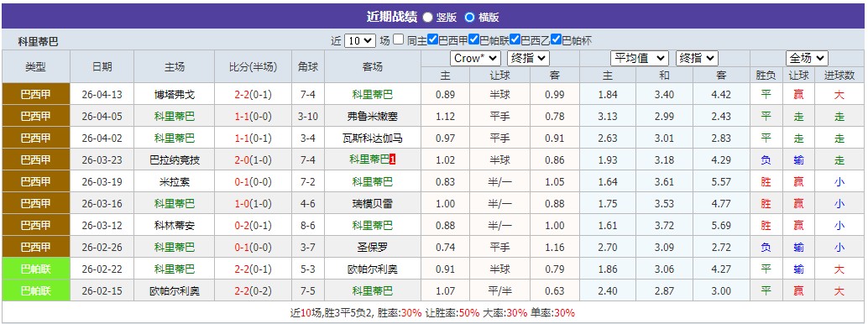Select the 横版 radio button
Viewport: 868px width, 324px height.
pos(469,17)
